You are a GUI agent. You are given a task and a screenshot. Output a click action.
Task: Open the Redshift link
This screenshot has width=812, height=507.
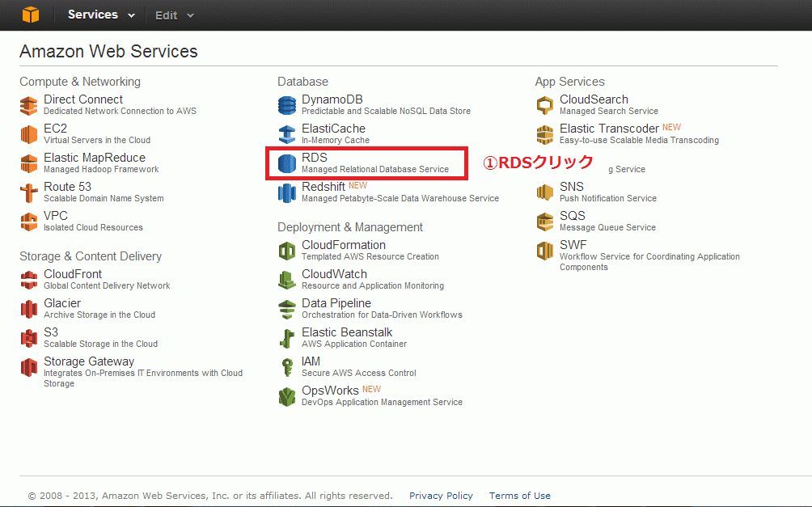[x=324, y=187]
